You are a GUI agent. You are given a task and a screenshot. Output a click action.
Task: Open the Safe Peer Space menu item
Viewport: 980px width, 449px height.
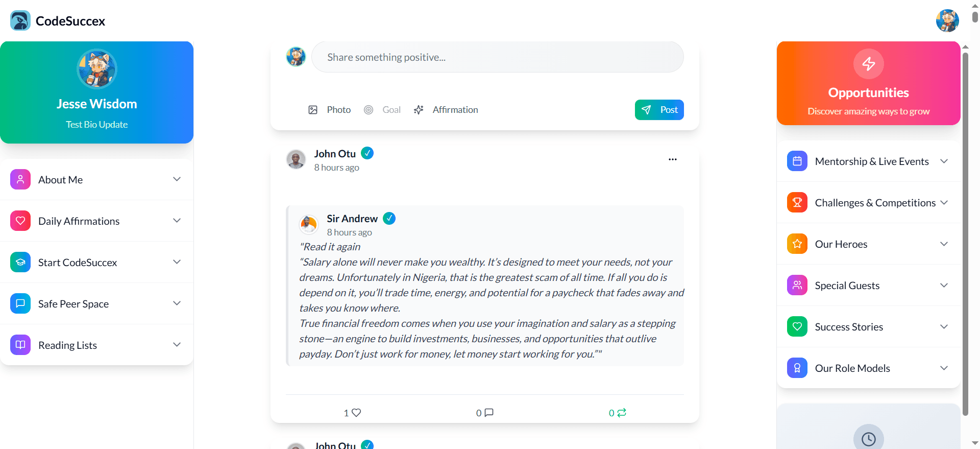pyautogui.click(x=96, y=303)
